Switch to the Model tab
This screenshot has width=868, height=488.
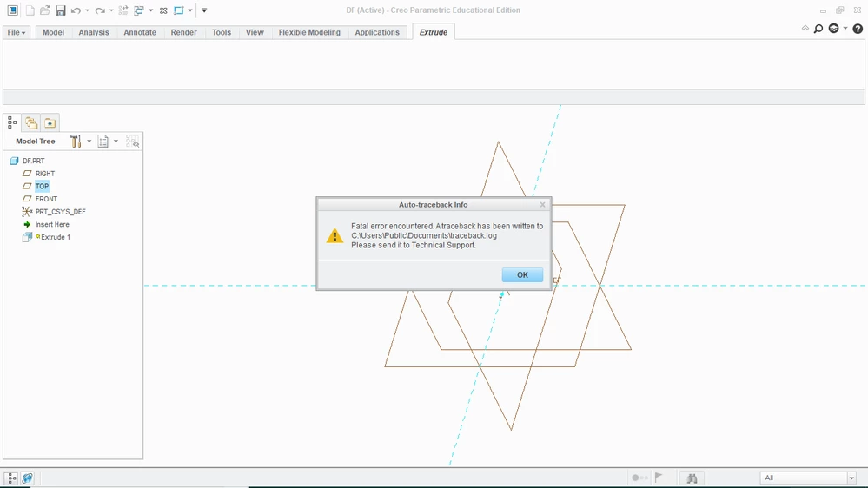point(53,32)
